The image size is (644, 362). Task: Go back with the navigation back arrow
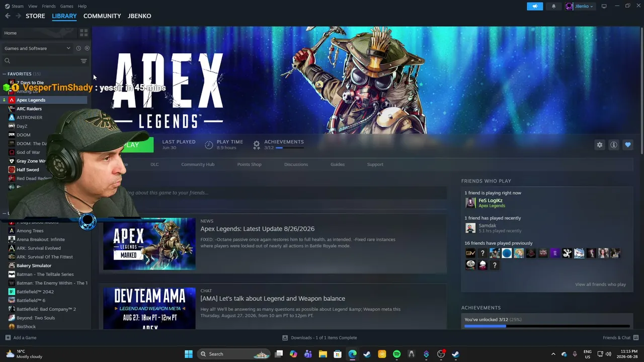8,16
